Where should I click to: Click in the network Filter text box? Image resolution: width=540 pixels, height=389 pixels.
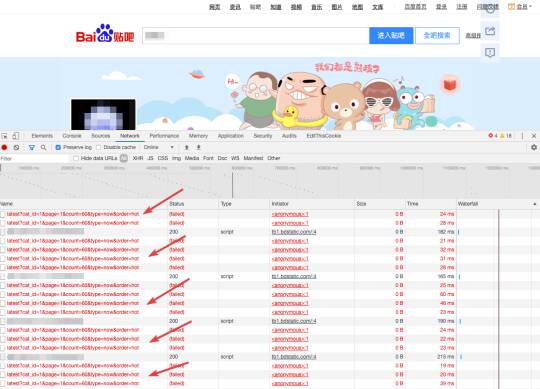34,158
